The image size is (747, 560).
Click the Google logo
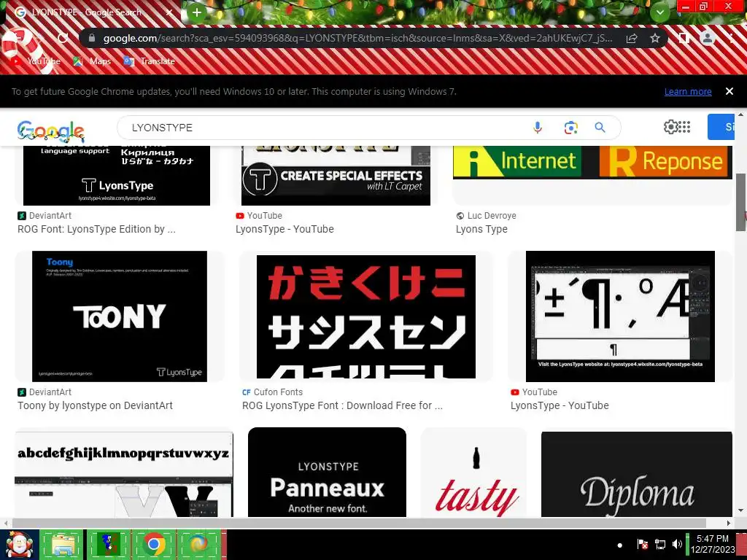(x=50, y=131)
